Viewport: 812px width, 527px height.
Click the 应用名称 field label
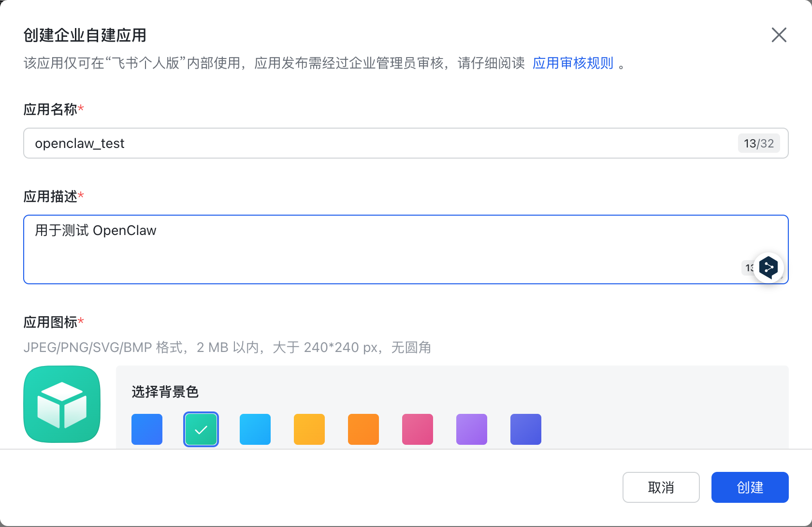[50, 109]
